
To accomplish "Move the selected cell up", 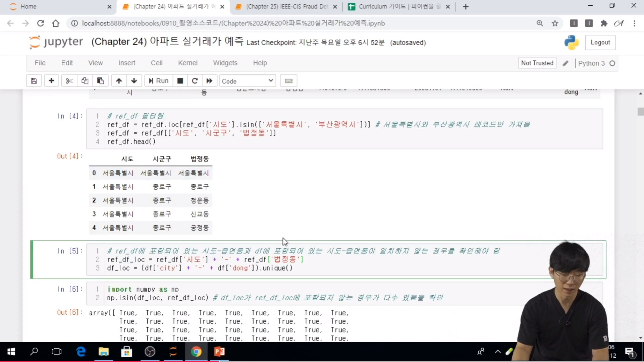I will [119, 81].
